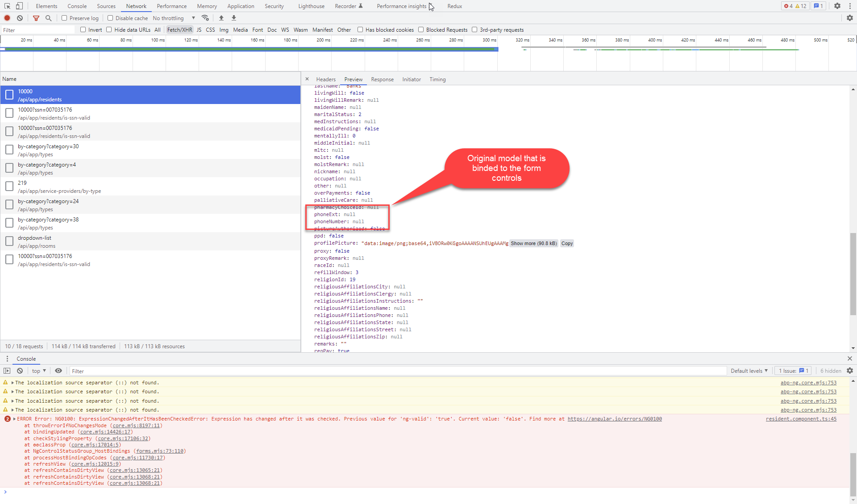Open the Response tab
This screenshot has width=857, height=504.
click(x=382, y=79)
